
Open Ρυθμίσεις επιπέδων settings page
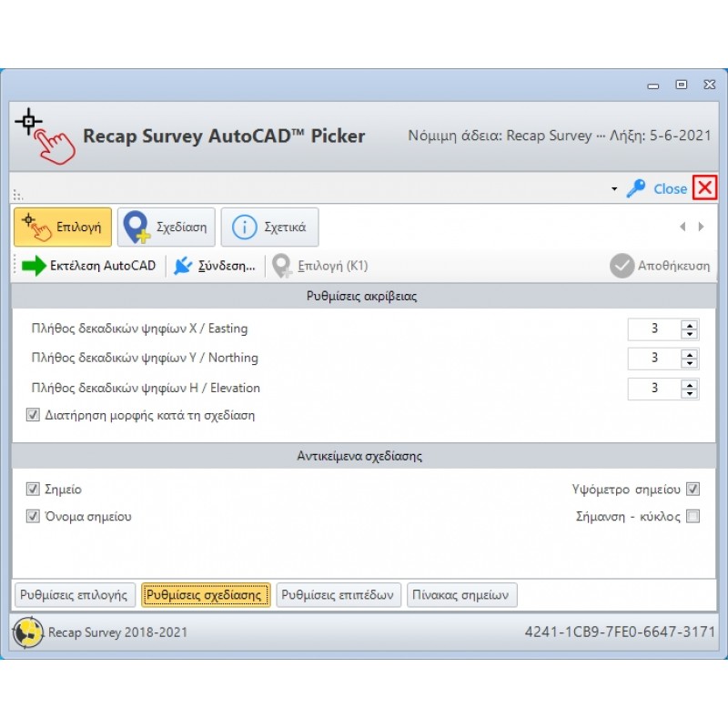pyautogui.click(x=339, y=595)
